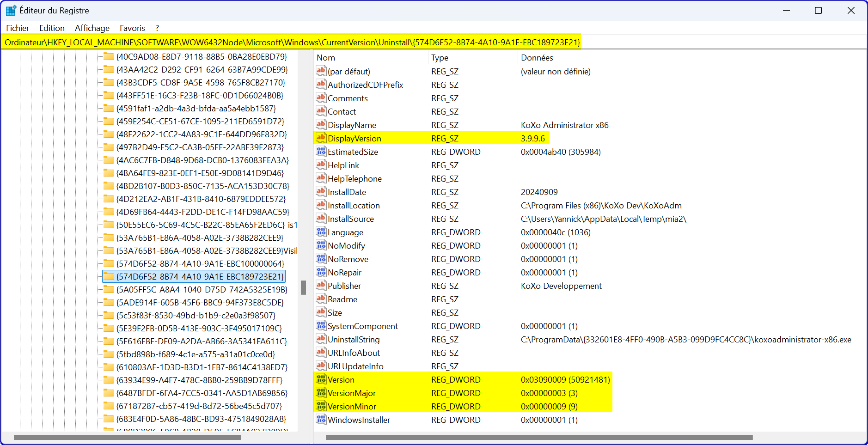Click the data '0x0000040c (1036)'

point(556,232)
